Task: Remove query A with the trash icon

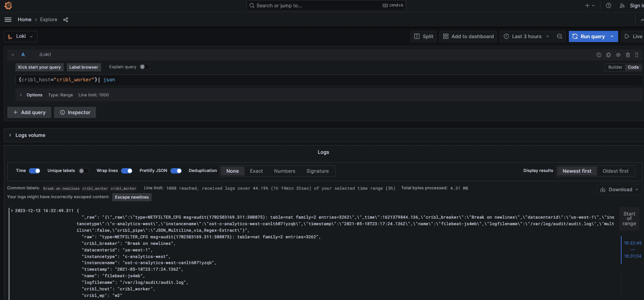Action: pos(628,55)
